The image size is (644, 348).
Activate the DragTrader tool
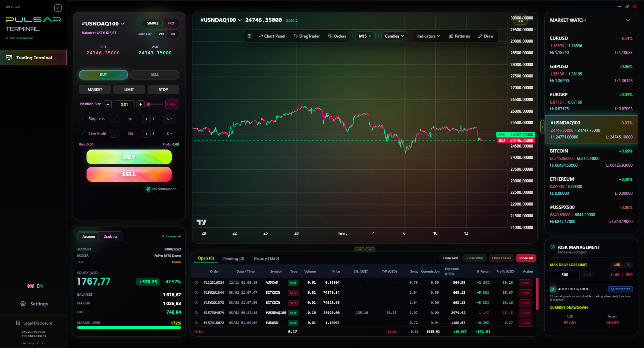tap(306, 36)
